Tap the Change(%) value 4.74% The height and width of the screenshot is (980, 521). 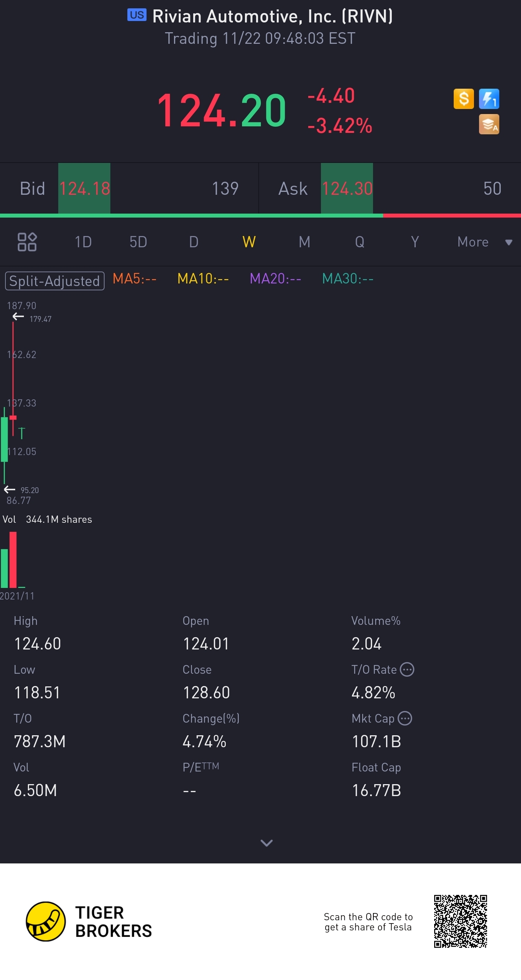point(204,741)
